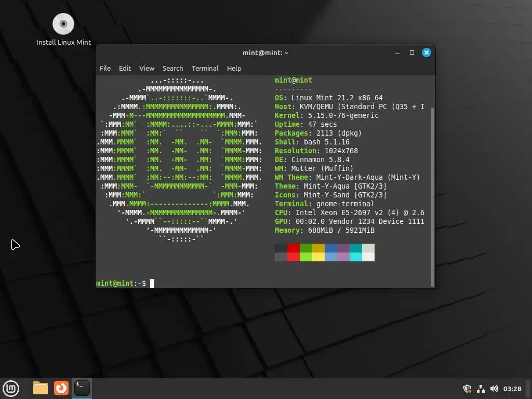Launch the Files manager from the panel
The image size is (532, 399).
tap(41, 388)
